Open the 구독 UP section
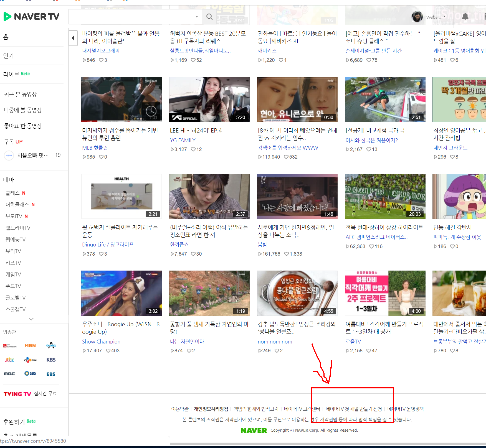The width and height of the screenshot is (486, 448). [13, 142]
